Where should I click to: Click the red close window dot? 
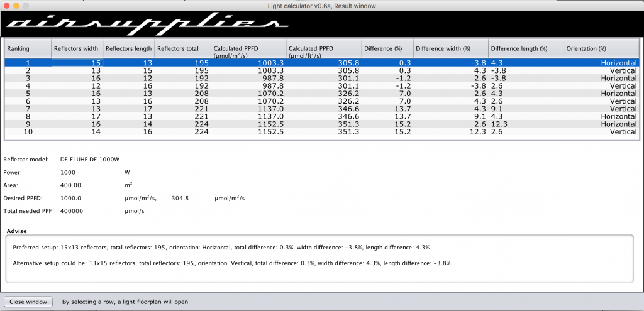(x=8, y=5)
